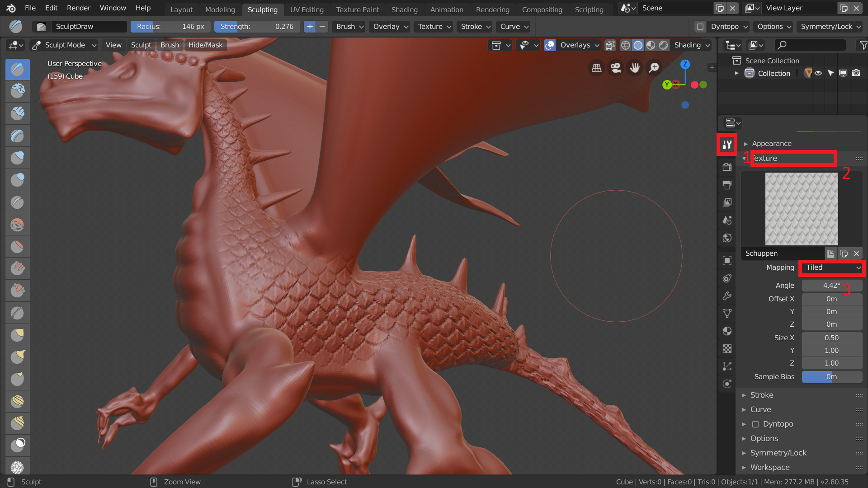The image size is (868, 488).
Task: Toggle perspective/orthographic grid gizmo
Action: pos(597,68)
